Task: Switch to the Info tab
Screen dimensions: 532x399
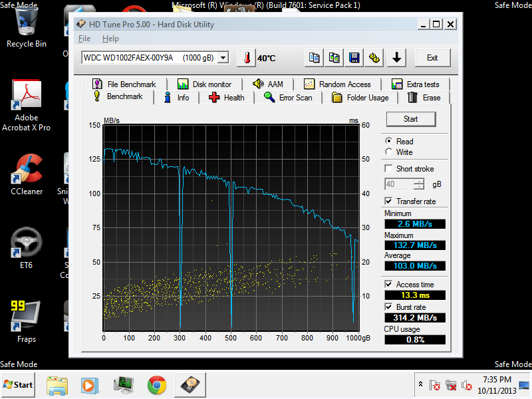Action: pyautogui.click(x=177, y=98)
